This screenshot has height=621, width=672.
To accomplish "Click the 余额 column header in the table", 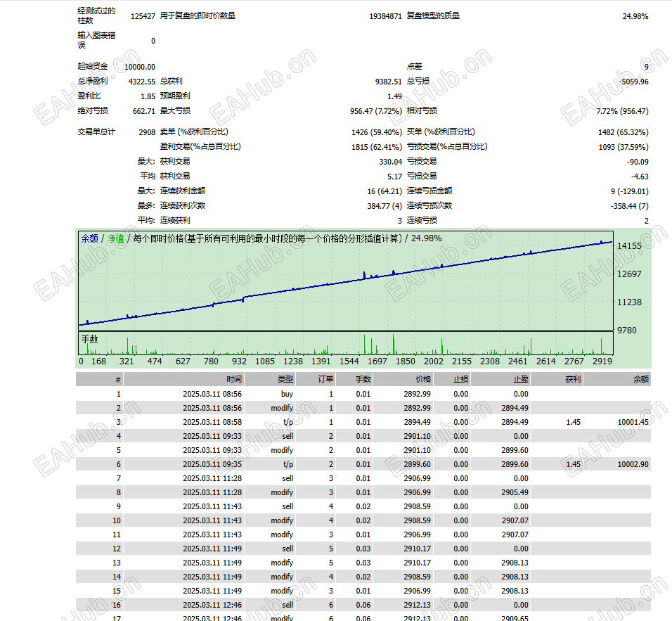I will point(641,379).
